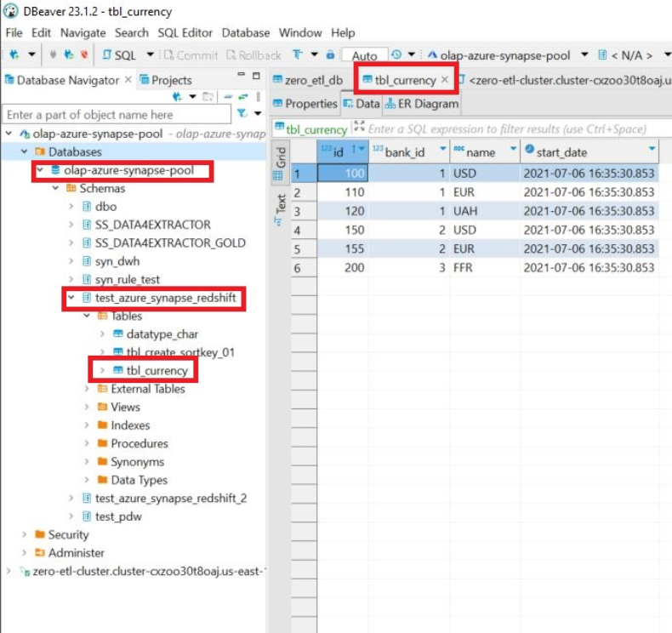
Task: Open the id column filter dropdown arrow
Action: pos(362,149)
